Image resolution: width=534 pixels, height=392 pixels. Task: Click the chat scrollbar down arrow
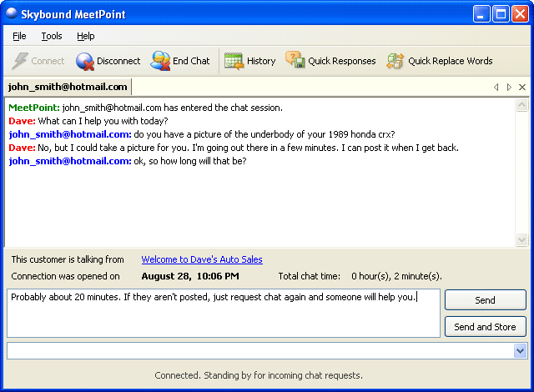point(521,239)
